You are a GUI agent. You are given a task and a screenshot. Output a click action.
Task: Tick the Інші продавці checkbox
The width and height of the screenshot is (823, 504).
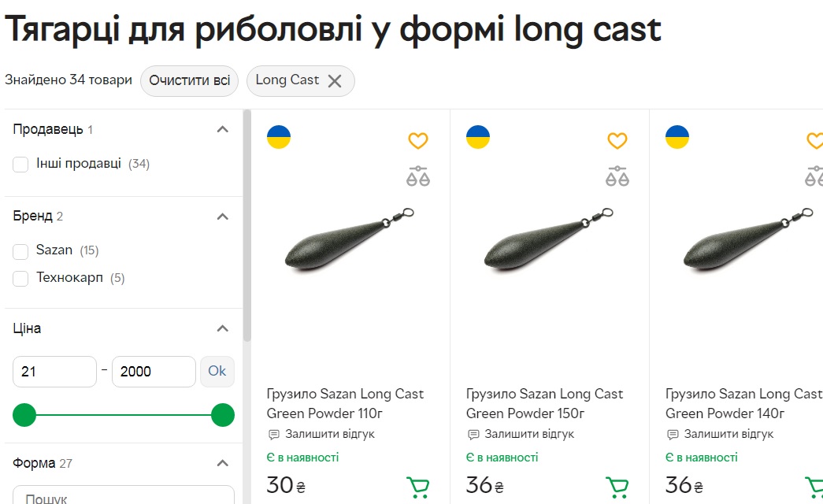click(x=21, y=165)
